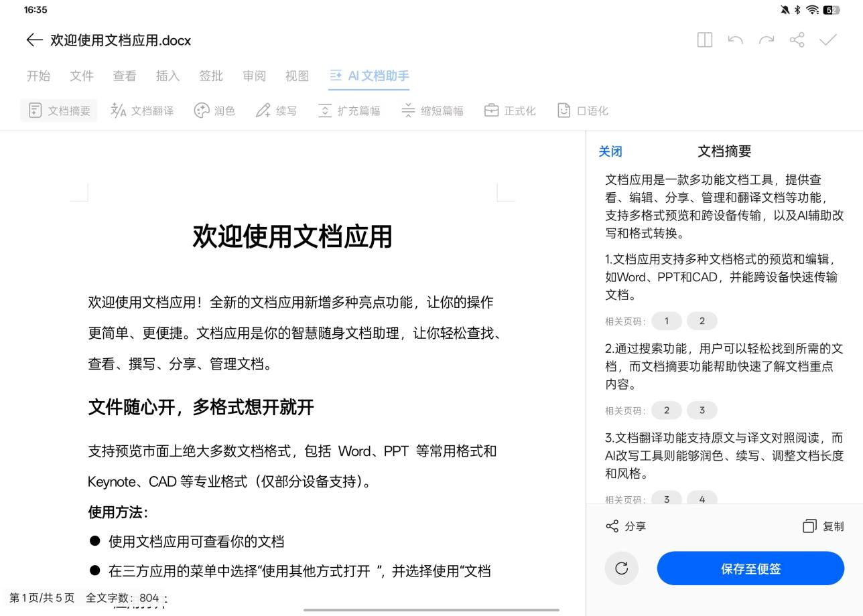Tap the heading 文件随心开，多格式想开就开
Viewport: 863px width, 616px height.
click(201, 407)
